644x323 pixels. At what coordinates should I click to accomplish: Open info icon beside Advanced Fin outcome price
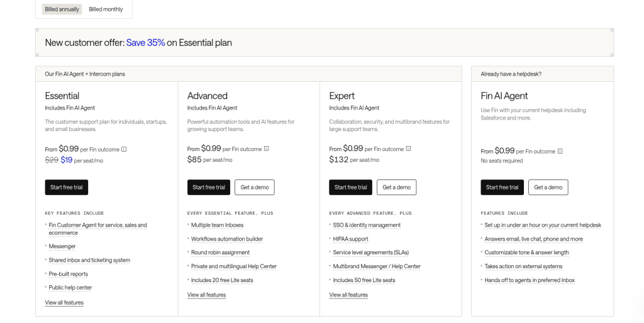(x=266, y=149)
